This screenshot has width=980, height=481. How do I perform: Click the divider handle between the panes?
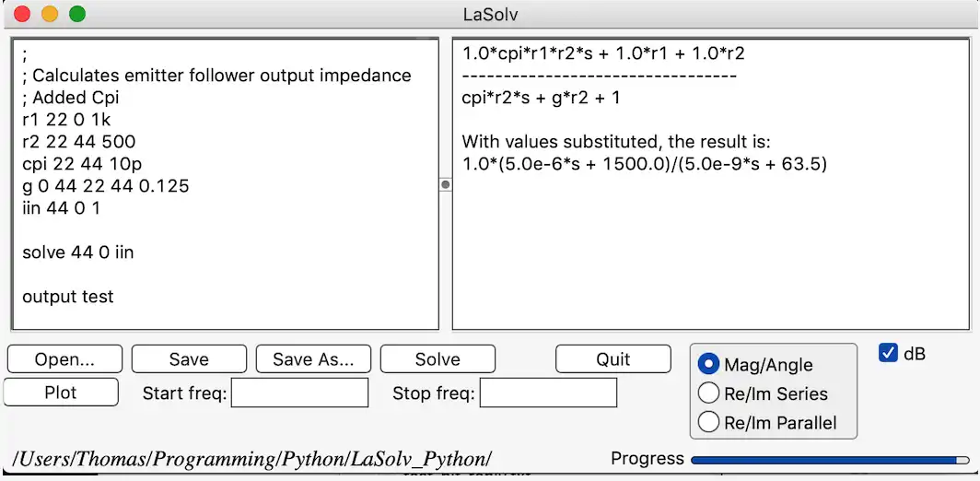pos(446,184)
